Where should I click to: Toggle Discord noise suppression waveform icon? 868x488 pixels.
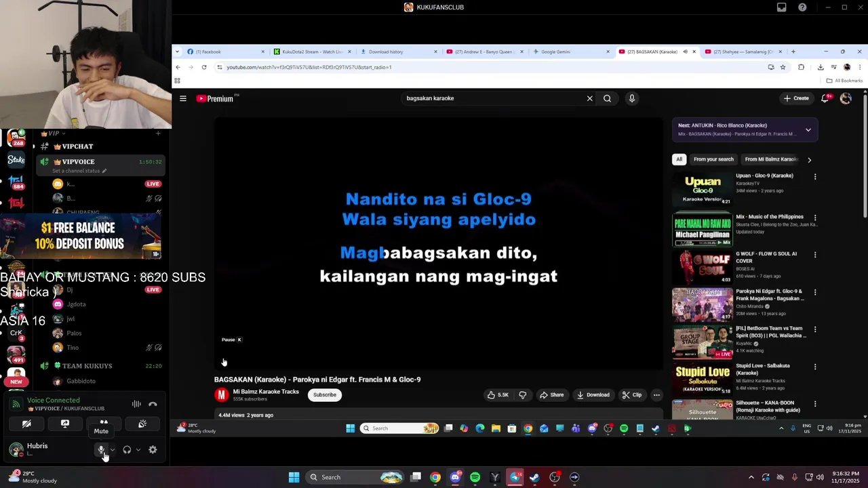(136, 404)
